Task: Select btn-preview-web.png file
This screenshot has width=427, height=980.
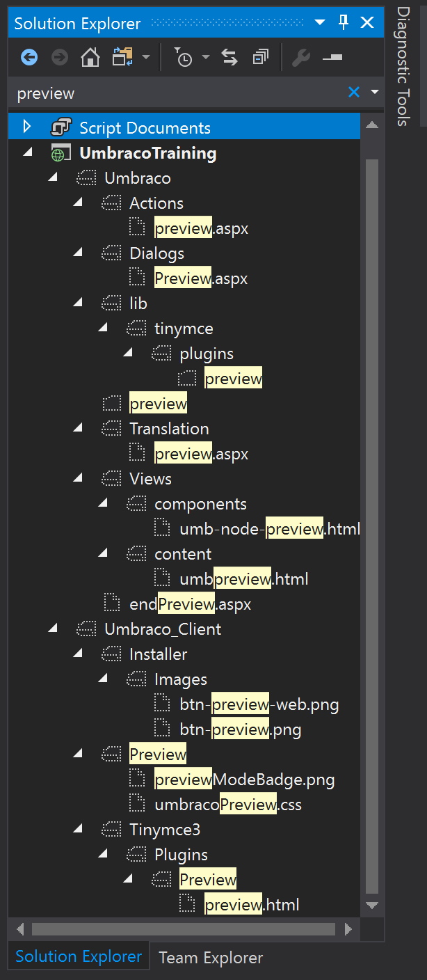Action: [259, 704]
